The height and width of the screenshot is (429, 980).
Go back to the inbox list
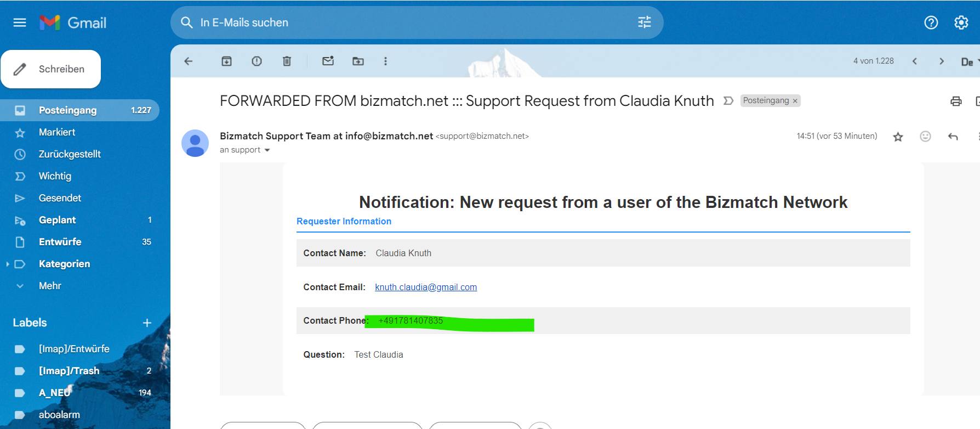click(189, 61)
